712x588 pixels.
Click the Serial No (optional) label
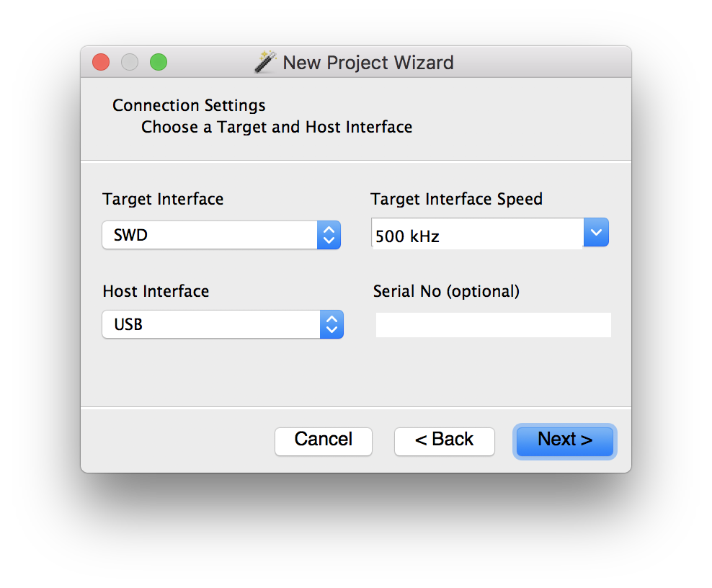click(x=446, y=291)
